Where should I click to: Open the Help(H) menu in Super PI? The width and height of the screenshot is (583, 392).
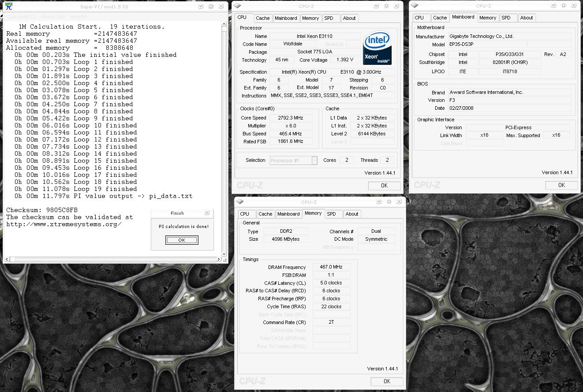point(79,16)
